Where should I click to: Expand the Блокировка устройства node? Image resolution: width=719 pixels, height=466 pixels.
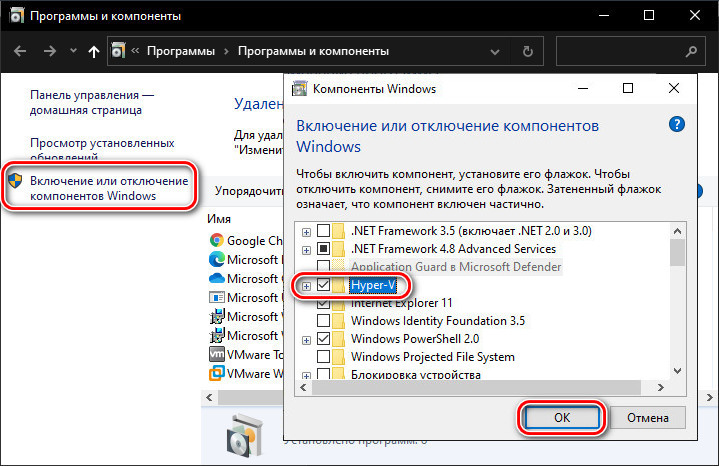point(306,376)
